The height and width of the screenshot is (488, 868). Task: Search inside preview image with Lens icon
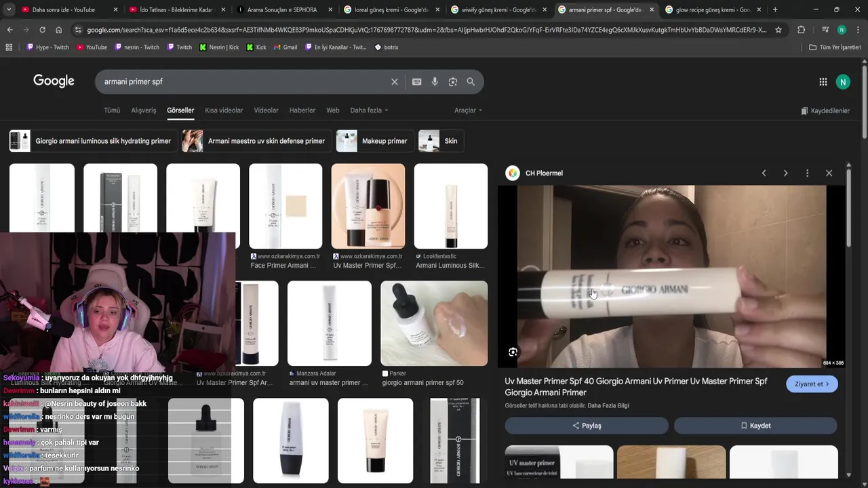coord(513,352)
